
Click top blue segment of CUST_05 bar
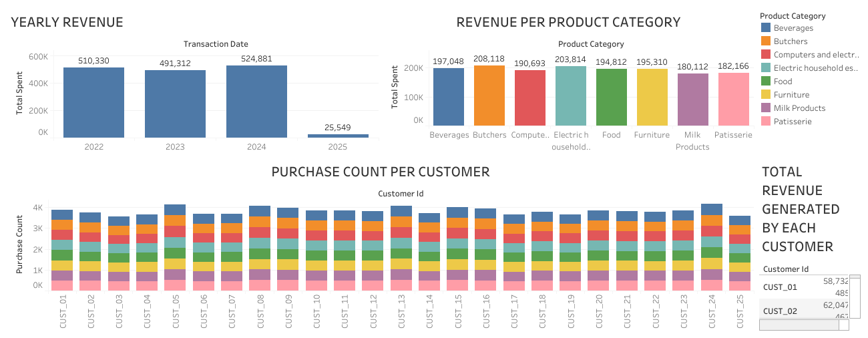tap(175, 210)
